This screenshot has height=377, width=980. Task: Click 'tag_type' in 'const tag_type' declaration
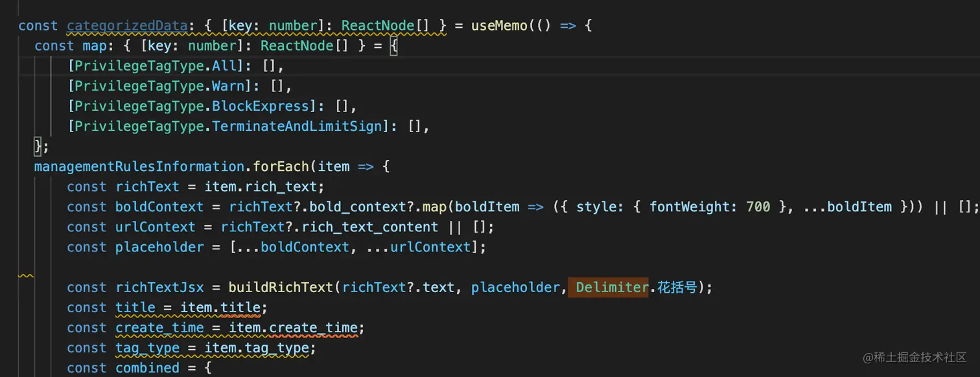click(x=148, y=347)
